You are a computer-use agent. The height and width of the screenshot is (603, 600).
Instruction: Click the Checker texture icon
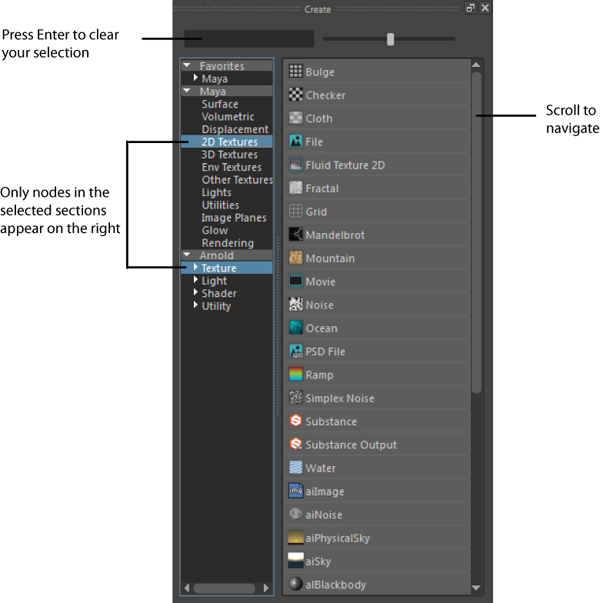click(x=296, y=95)
